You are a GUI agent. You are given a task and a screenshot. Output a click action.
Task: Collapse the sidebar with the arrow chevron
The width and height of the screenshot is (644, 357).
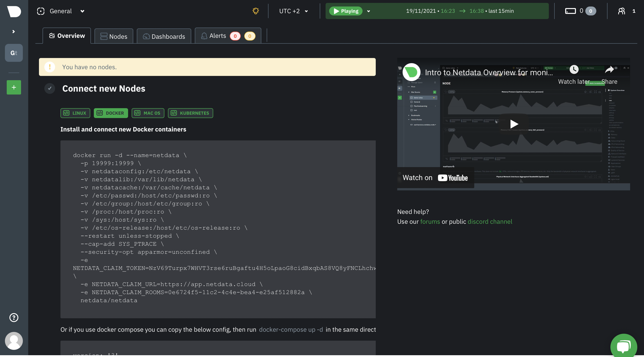pos(14,32)
